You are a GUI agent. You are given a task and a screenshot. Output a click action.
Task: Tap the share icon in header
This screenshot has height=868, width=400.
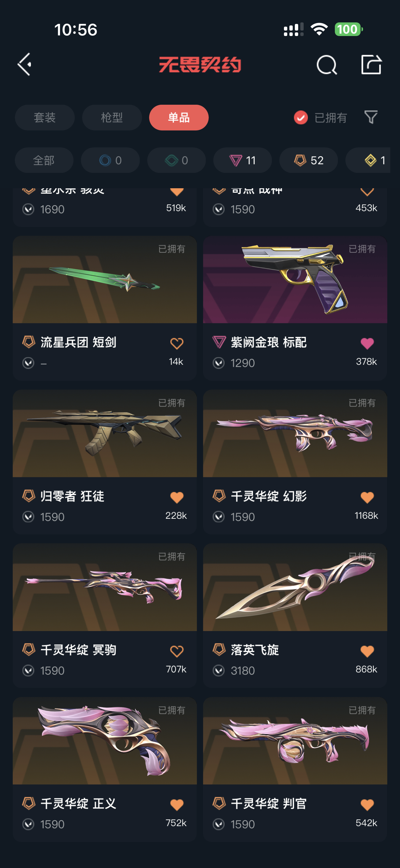pos(371,64)
